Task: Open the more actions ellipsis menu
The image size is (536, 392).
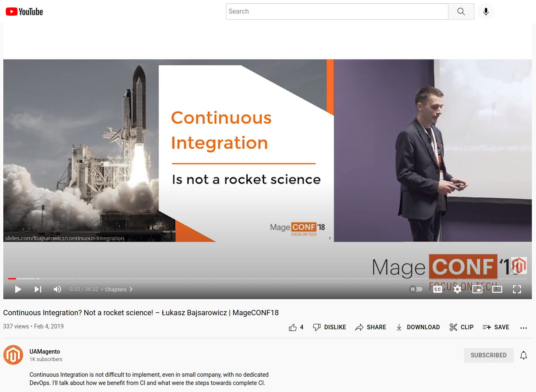Action: 524,328
